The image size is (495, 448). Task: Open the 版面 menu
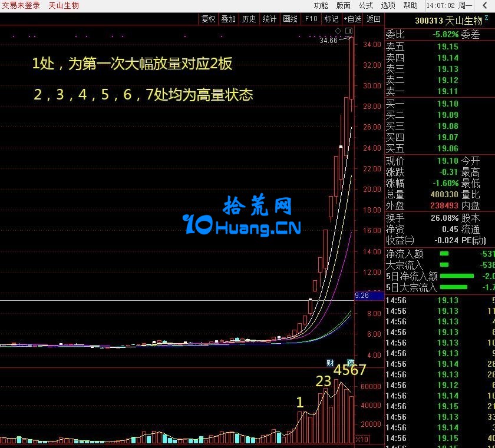(343, 5)
